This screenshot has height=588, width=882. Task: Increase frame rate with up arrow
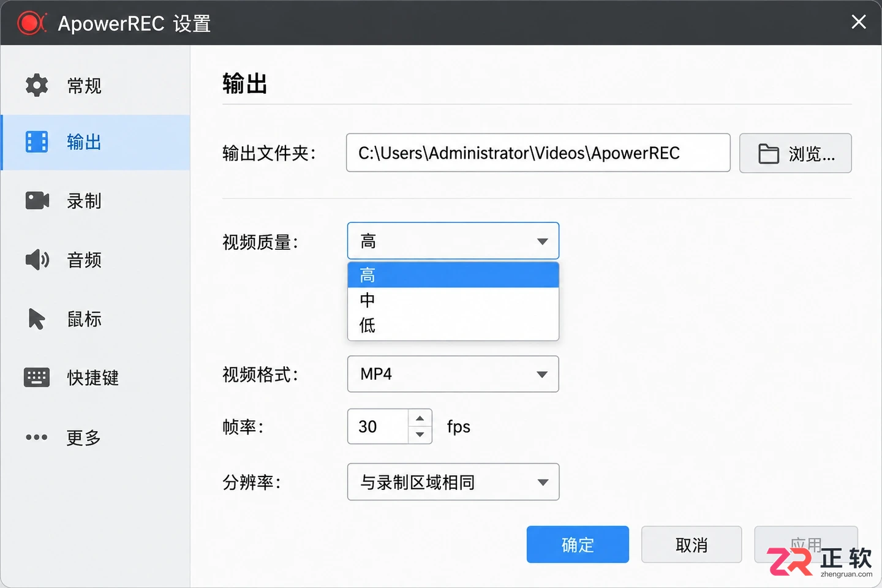(420, 418)
